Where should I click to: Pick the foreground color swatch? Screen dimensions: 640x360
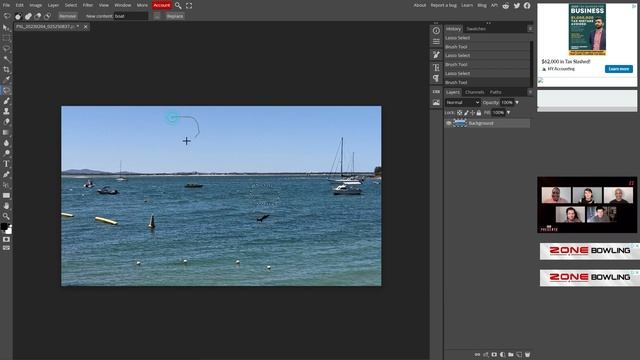pos(4,227)
